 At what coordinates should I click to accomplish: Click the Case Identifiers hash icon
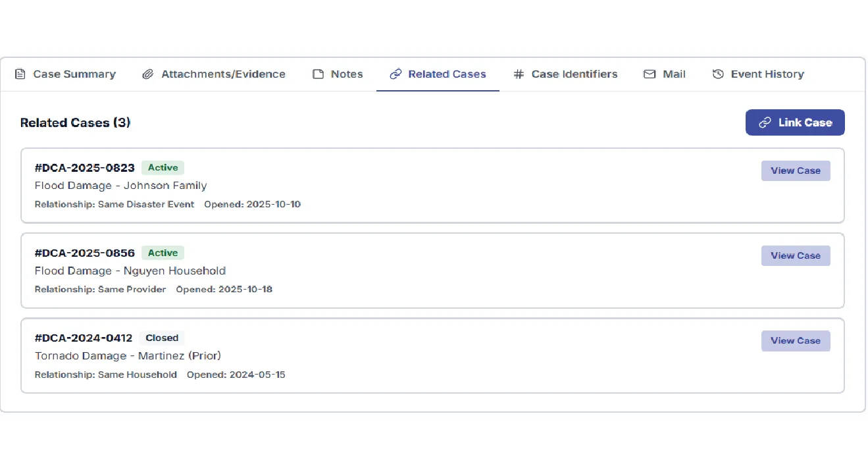pos(519,74)
